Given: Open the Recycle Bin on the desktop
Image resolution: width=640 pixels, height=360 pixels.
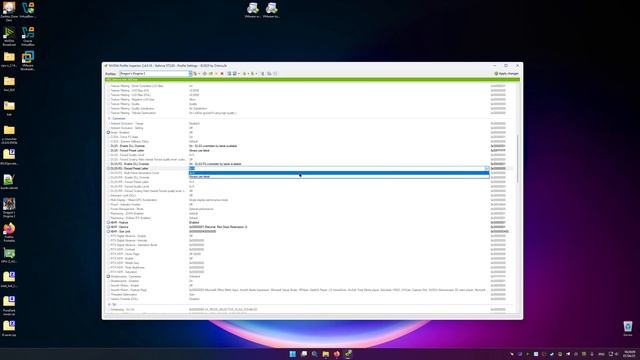Looking at the screenshot, I should coord(628,328).
